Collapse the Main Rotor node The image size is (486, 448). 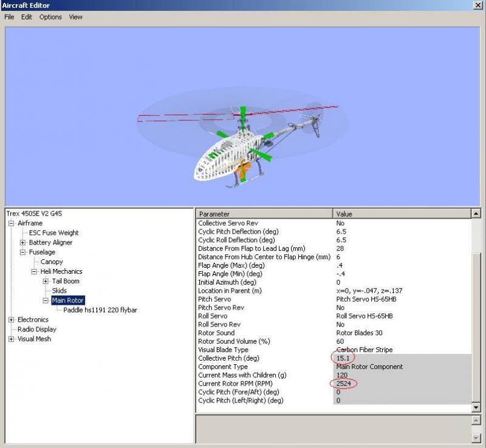coord(46,300)
